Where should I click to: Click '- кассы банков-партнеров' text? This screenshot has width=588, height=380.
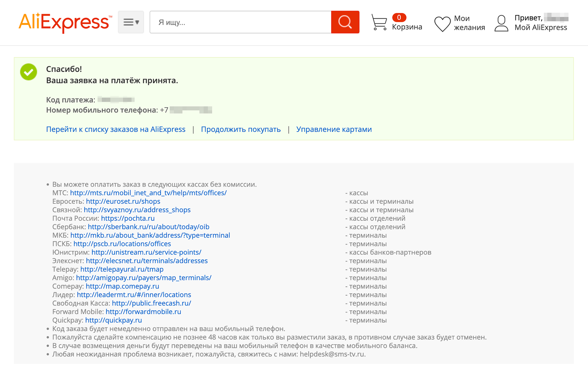[x=388, y=252]
